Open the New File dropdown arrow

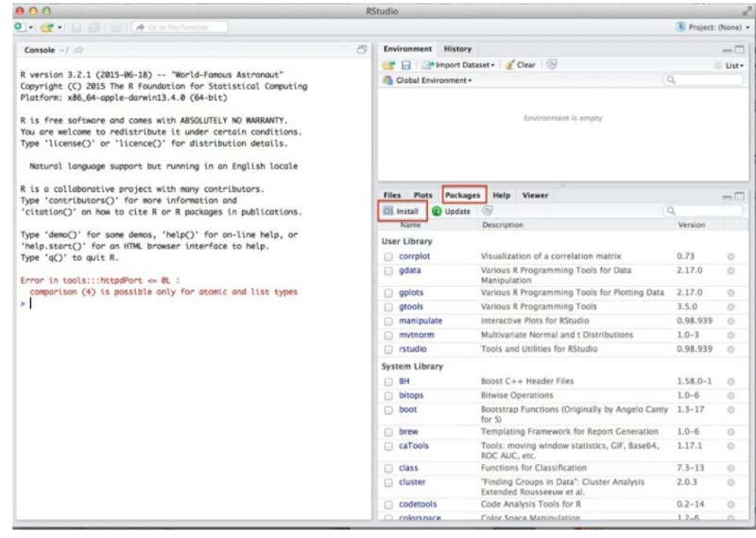[x=31, y=27]
